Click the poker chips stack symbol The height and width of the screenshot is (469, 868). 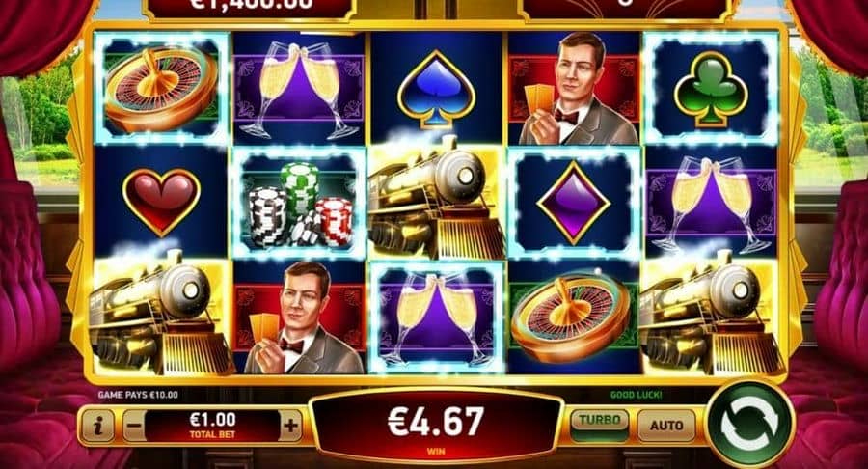(x=300, y=204)
